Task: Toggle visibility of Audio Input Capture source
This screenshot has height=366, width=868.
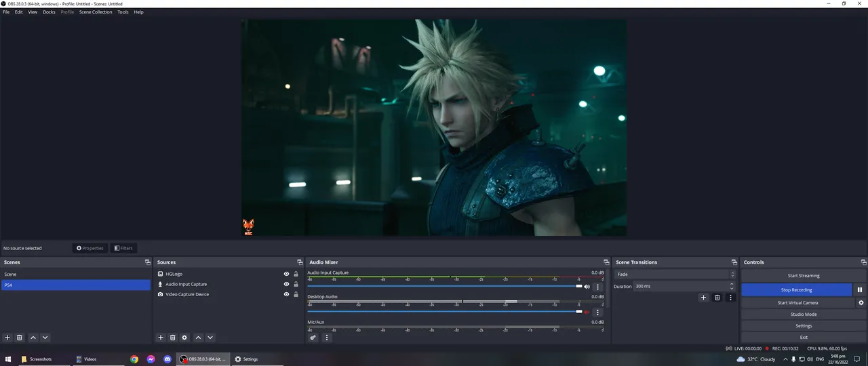Action: pyautogui.click(x=286, y=284)
